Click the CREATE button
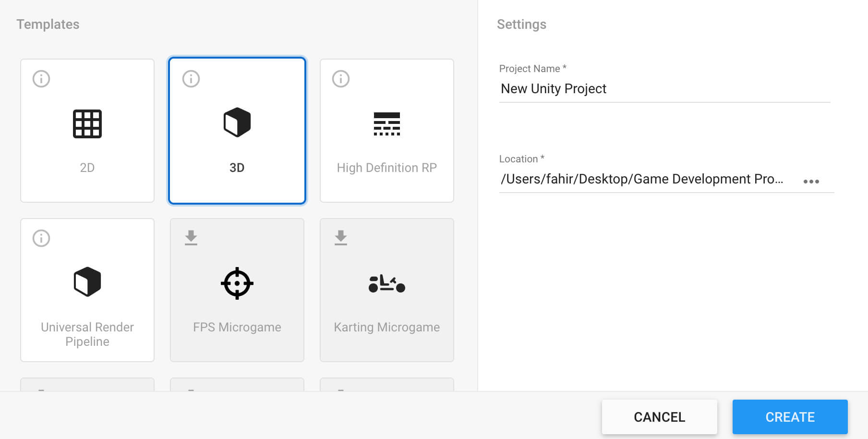Image resolution: width=868 pixels, height=439 pixels. (x=790, y=417)
